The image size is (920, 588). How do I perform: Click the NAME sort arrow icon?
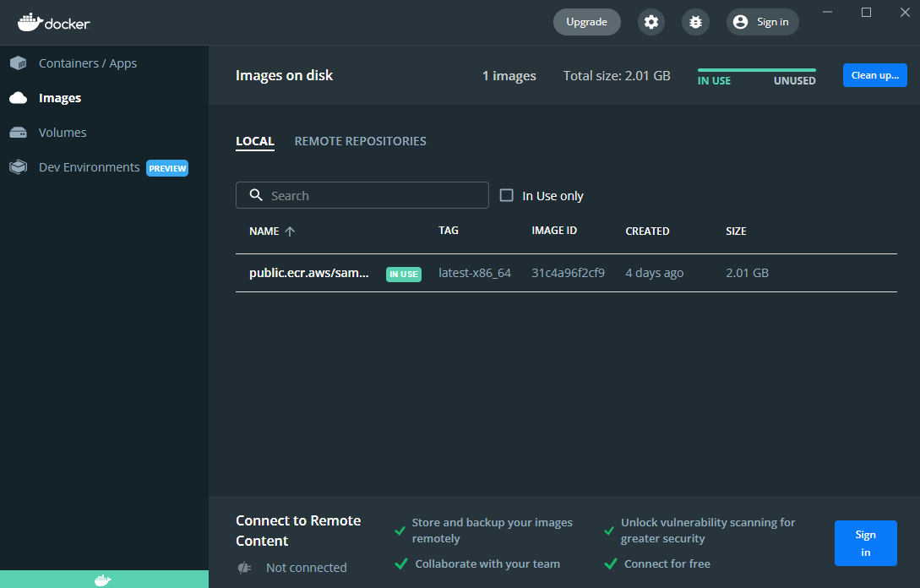[x=289, y=231]
